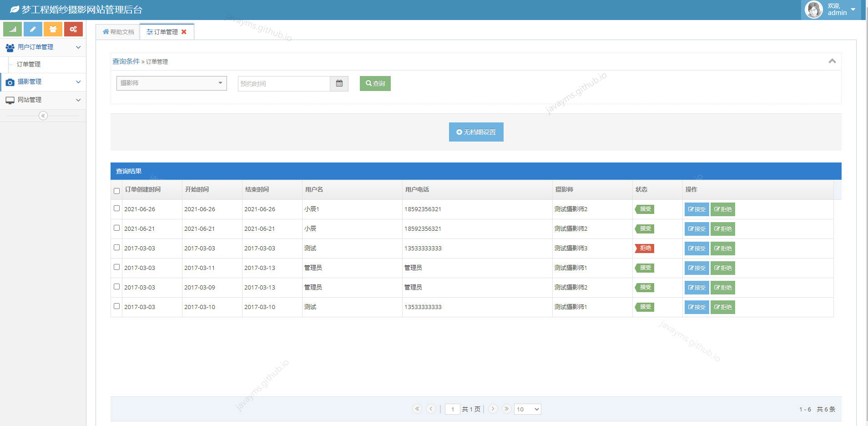Screen dimensions: 868x426
Task: Click the yellow user icon in the top toolbar
Action: point(53,29)
